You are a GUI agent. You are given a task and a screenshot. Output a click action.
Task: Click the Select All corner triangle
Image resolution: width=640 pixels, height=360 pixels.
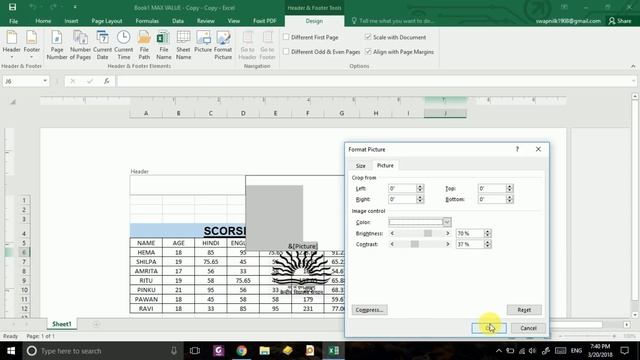pos(13,101)
